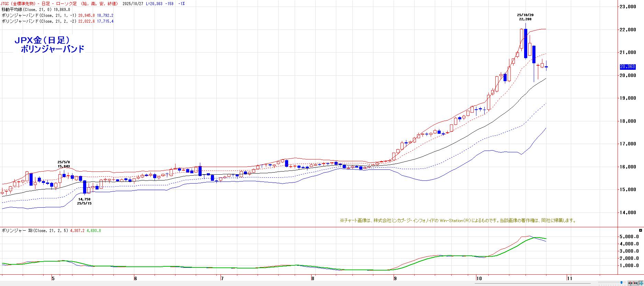Click the 25/5/15 low date label
Screen dimensions: 644x286
pos(84,203)
